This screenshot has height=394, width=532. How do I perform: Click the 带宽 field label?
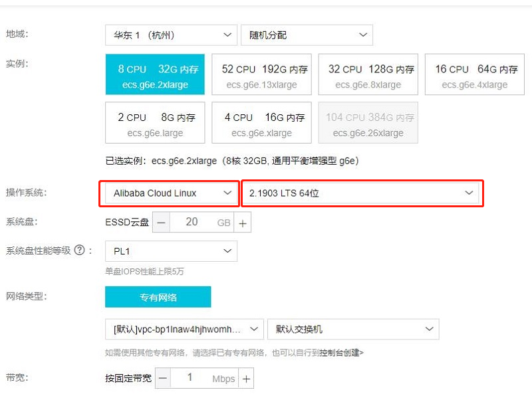click(17, 377)
